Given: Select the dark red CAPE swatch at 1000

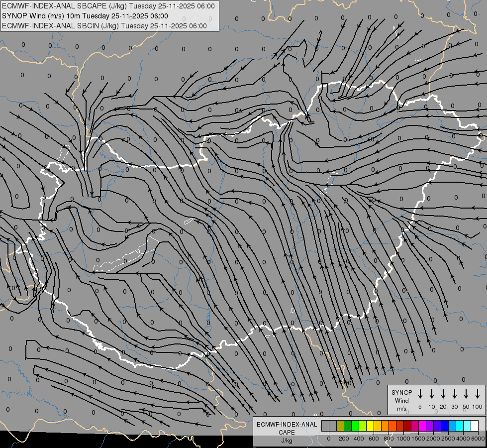Looking at the screenshot, I should pos(407,426).
